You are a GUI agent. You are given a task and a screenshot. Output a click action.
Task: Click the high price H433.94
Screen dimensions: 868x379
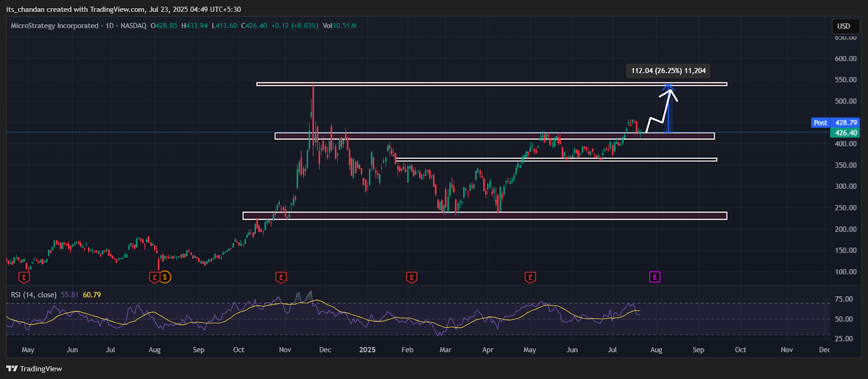(194, 25)
